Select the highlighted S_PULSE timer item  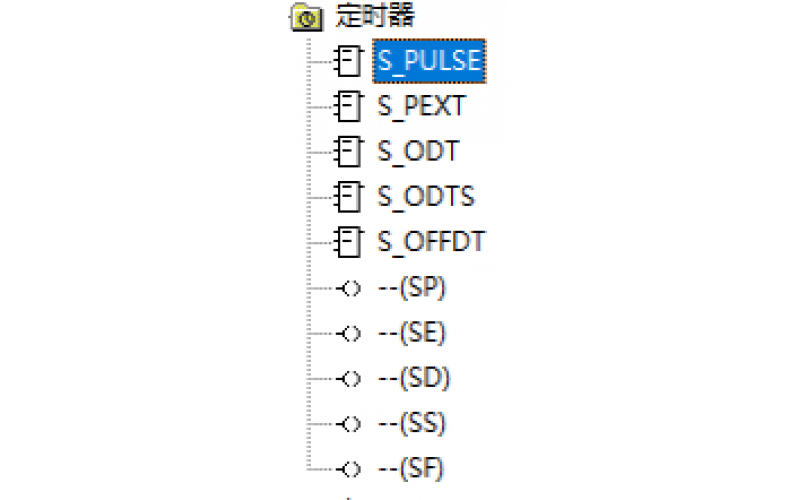429,62
